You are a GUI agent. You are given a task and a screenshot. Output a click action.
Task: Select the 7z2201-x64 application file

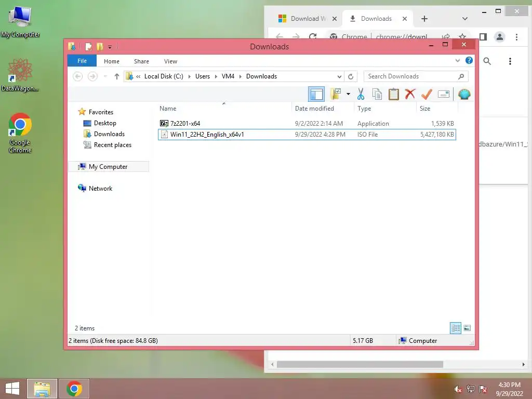pos(307,124)
